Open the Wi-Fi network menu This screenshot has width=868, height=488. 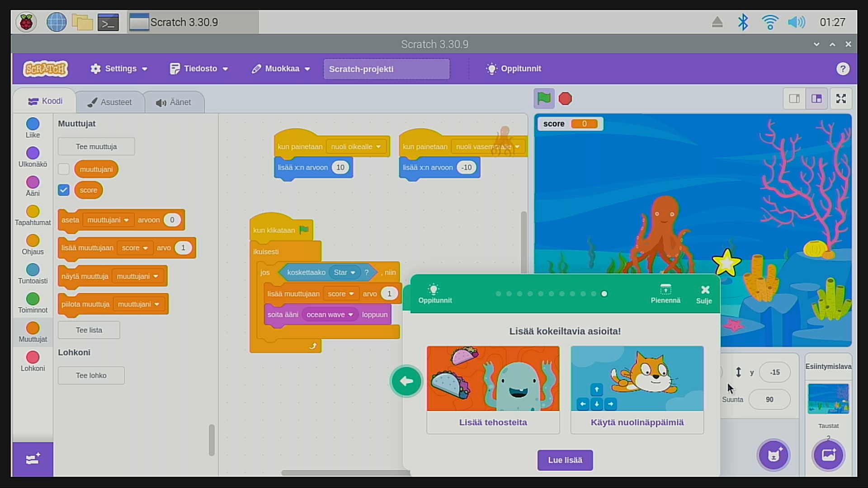[769, 22]
